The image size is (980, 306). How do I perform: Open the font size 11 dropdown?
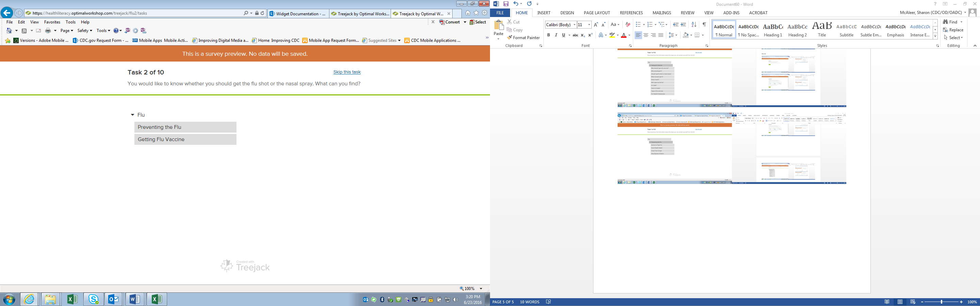tap(589, 25)
